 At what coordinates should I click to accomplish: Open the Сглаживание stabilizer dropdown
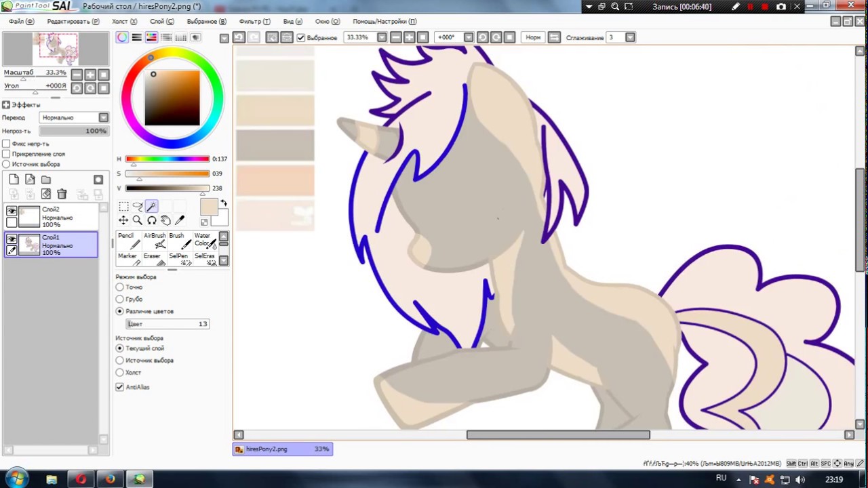coord(630,37)
